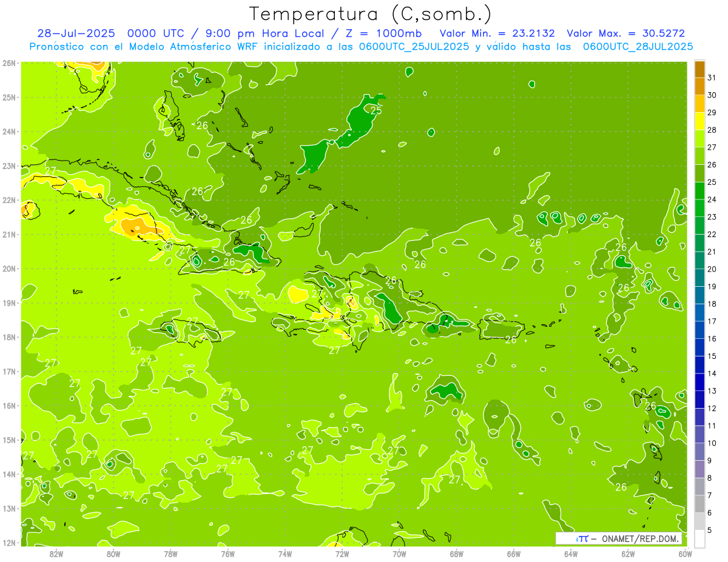Pick the purple legend swatch between 9 and 10
This screenshot has height=562, width=728.
[699, 451]
